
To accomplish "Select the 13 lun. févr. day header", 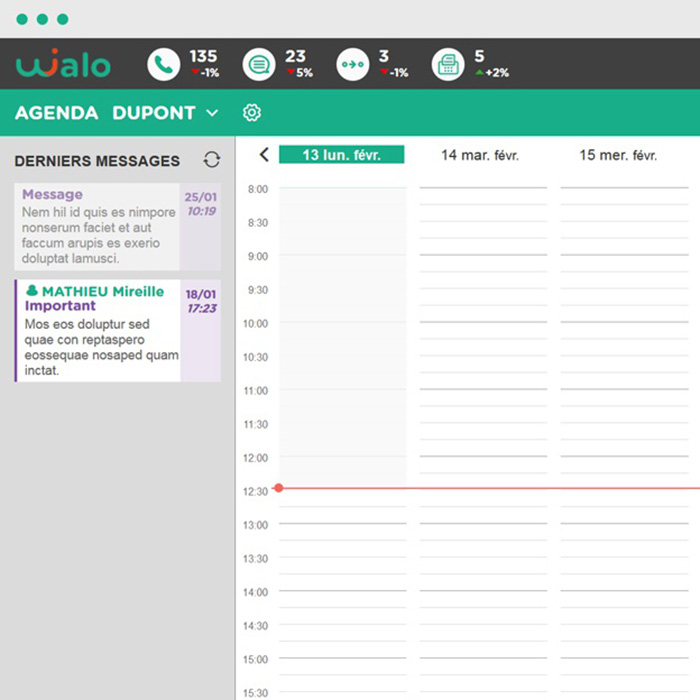I will 342,154.
